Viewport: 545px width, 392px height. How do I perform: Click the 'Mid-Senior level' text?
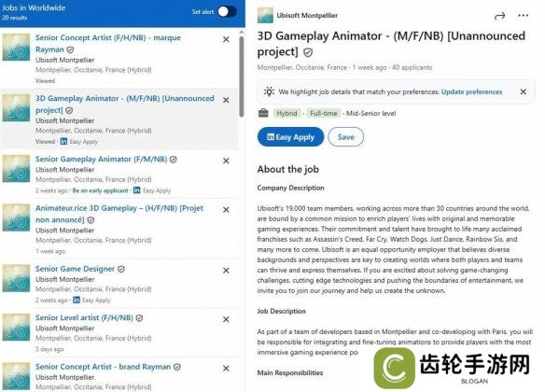pyautogui.click(x=370, y=113)
